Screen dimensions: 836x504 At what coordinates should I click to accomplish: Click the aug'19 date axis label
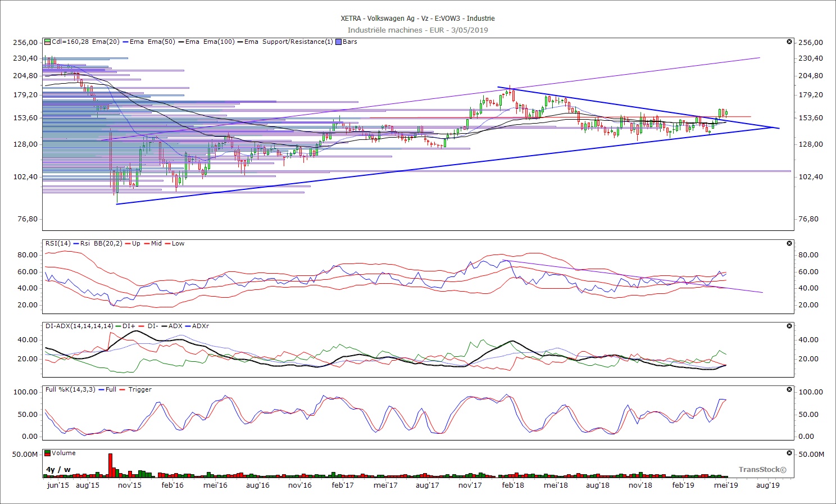(768, 485)
